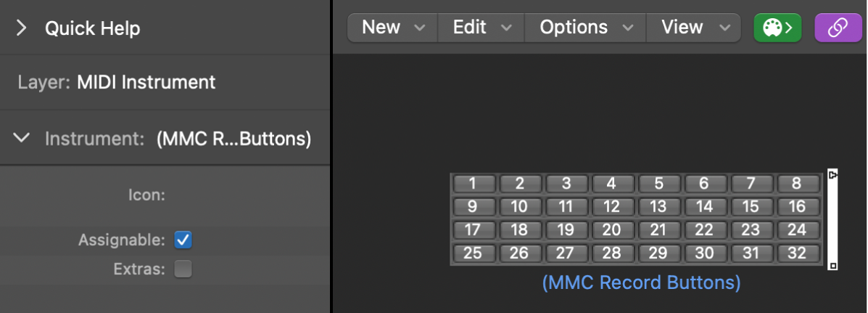Toggle MMC record button 32
868x313 pixels.
tap(797, 253)
